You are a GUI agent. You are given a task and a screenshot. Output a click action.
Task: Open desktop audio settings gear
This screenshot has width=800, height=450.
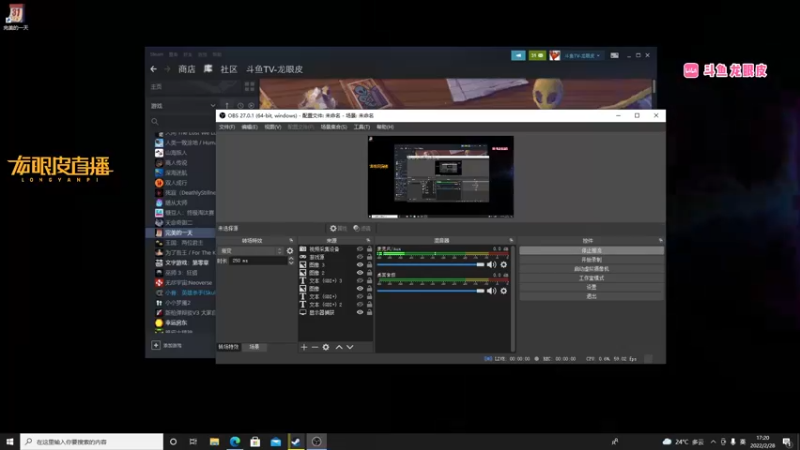point(504,291)
